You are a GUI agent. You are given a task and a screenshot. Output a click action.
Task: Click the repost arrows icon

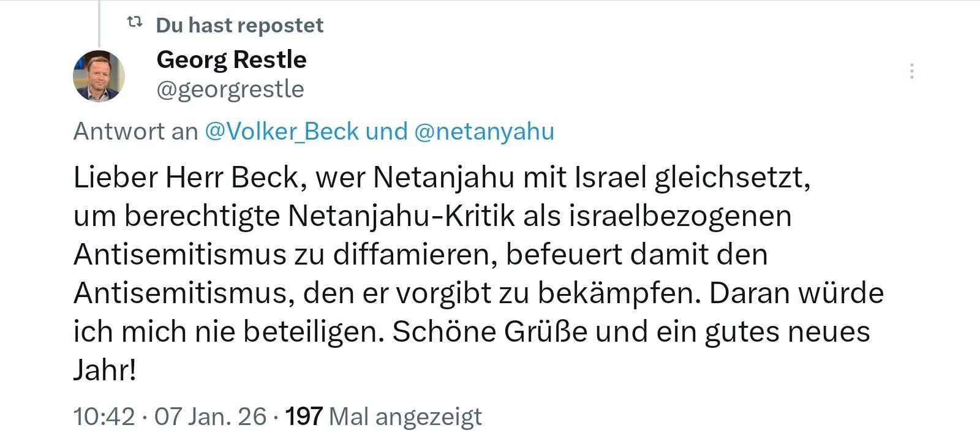[x=134, y=23]
